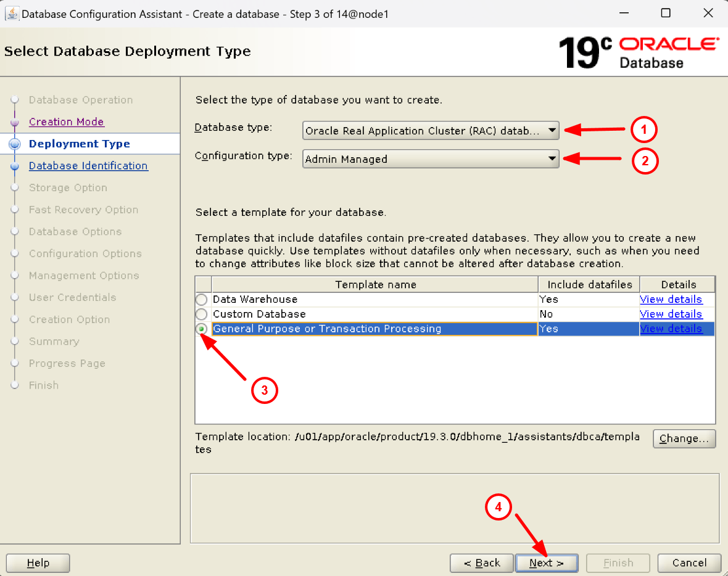Click Change to modify template location
The height and width of the screenshot is (576, 728).
click(684, 438)
